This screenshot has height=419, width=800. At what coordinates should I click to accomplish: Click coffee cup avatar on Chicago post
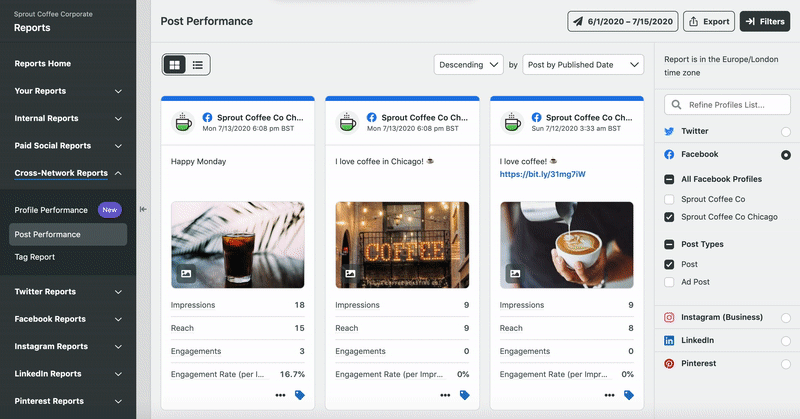(347, 122)
